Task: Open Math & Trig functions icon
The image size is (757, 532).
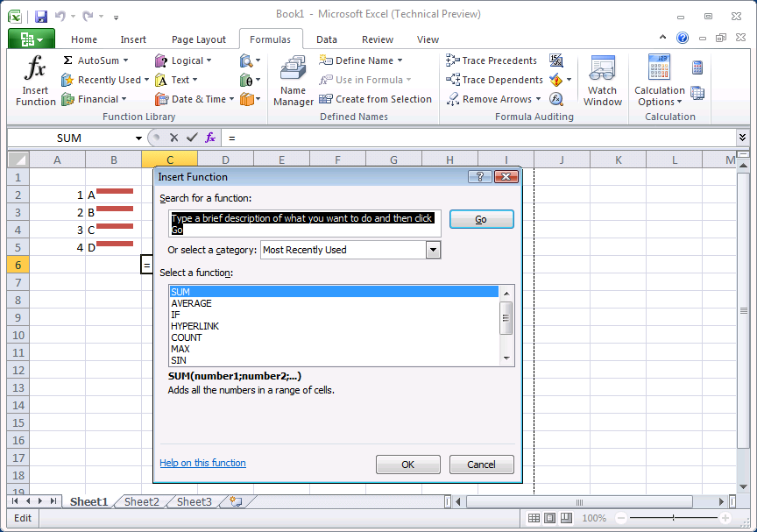Action: pyautogui.click(x=250, y=80)
